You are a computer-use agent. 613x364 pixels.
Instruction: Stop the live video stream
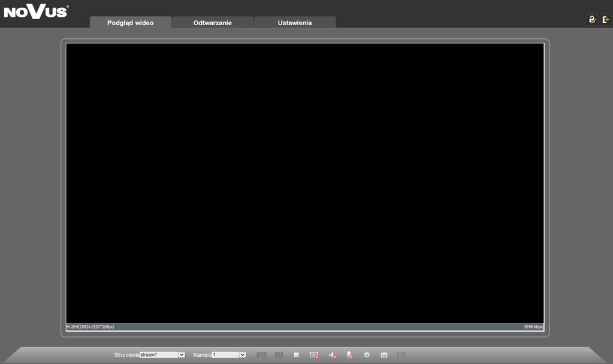[x=297, y=355]
